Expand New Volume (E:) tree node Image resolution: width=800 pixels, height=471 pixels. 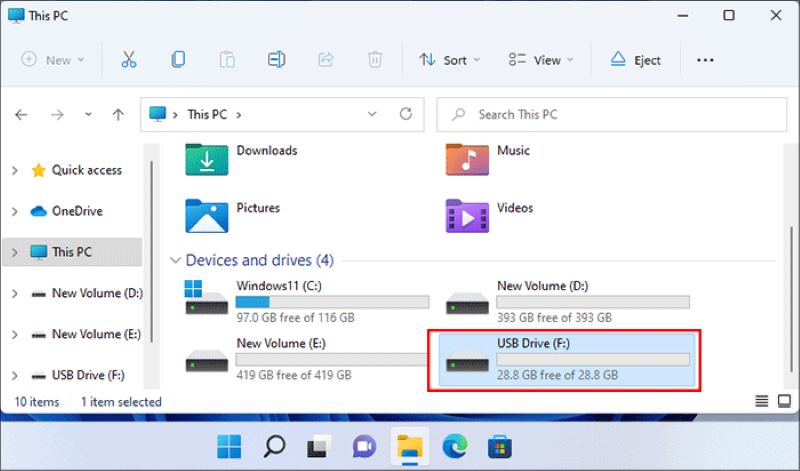[x=15, y=334]
